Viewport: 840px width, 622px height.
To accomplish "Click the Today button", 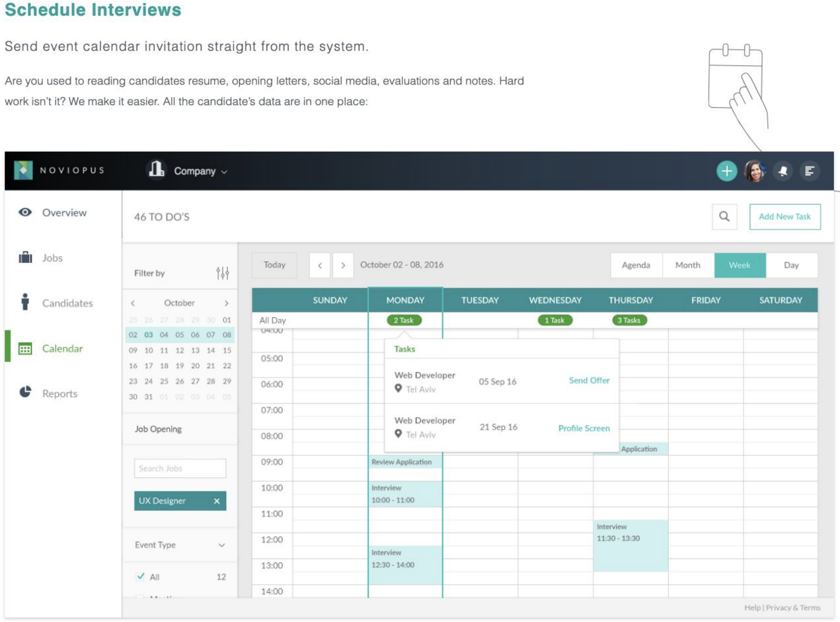I will click(x=274, y=265).
